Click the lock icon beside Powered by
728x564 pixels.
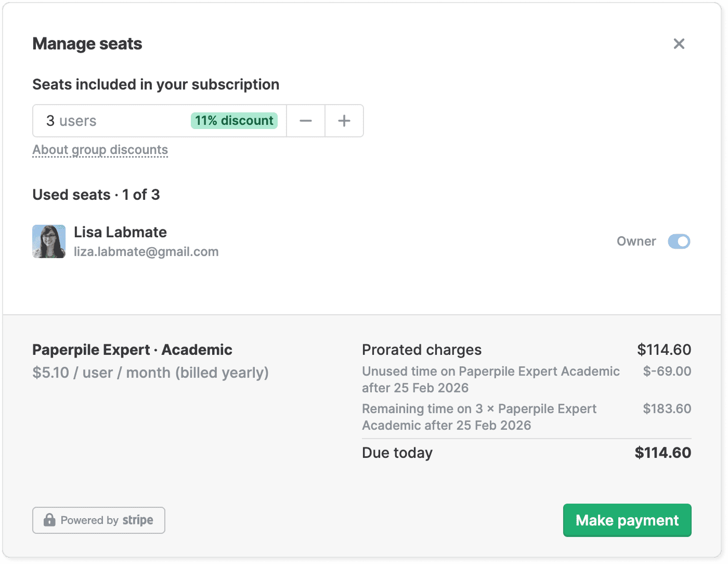(49, 520)
